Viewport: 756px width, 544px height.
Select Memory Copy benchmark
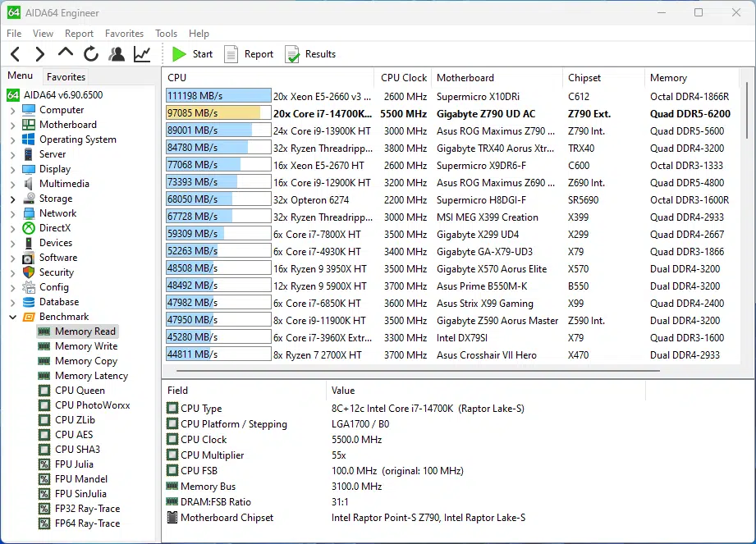click(86, 361)
